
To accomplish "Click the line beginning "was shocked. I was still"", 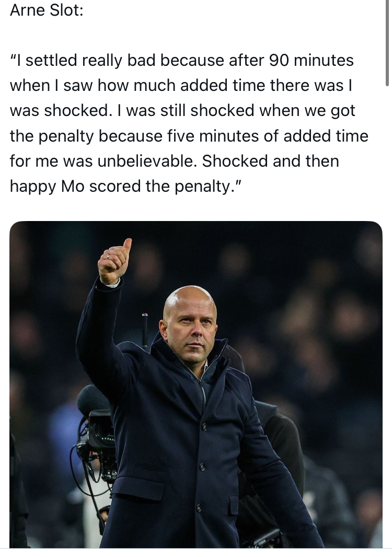I will [182, 111].
